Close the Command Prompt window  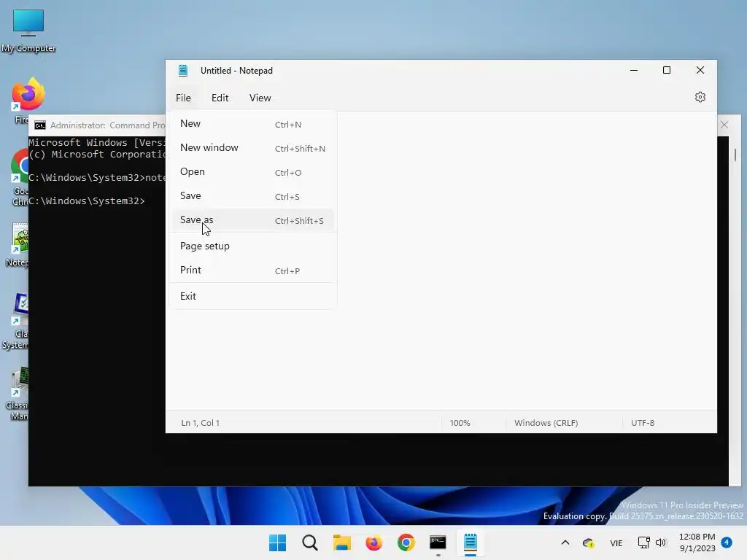pos(724,125)
